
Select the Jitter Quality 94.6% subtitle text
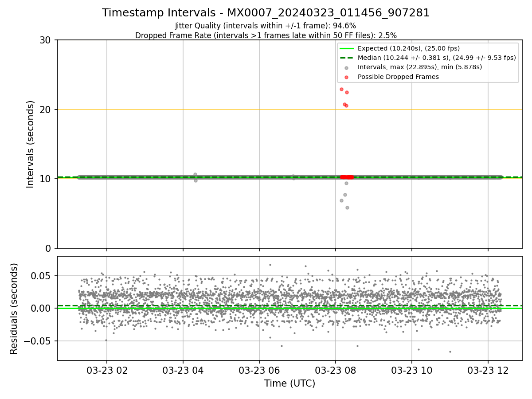coord(266,26)
